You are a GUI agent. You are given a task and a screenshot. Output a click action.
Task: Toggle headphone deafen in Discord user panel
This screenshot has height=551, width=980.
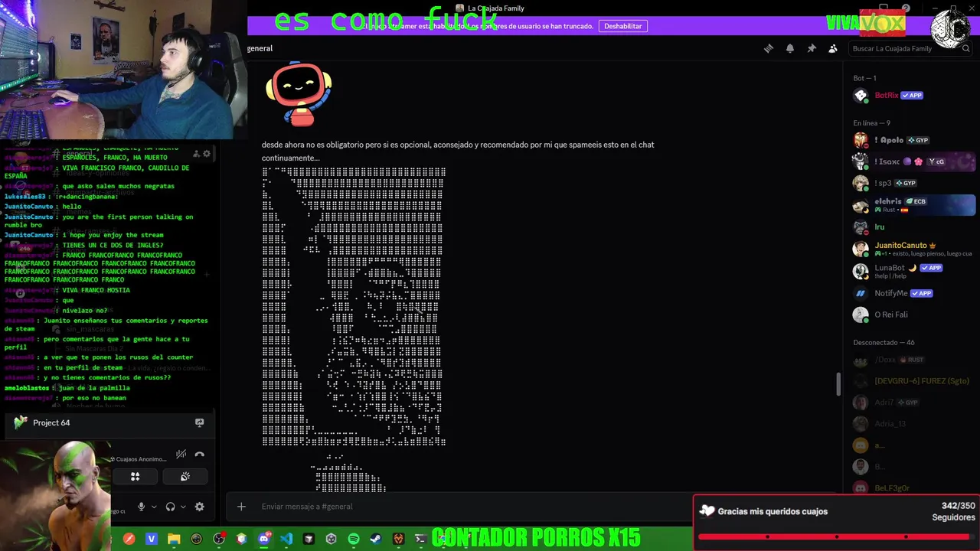(170, 507)
